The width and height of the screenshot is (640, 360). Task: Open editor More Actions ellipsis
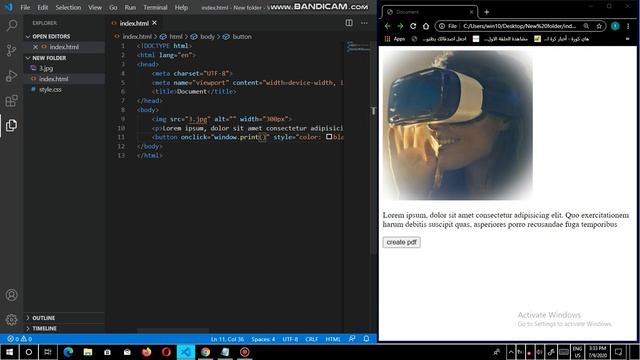click(x=364, y=23)
